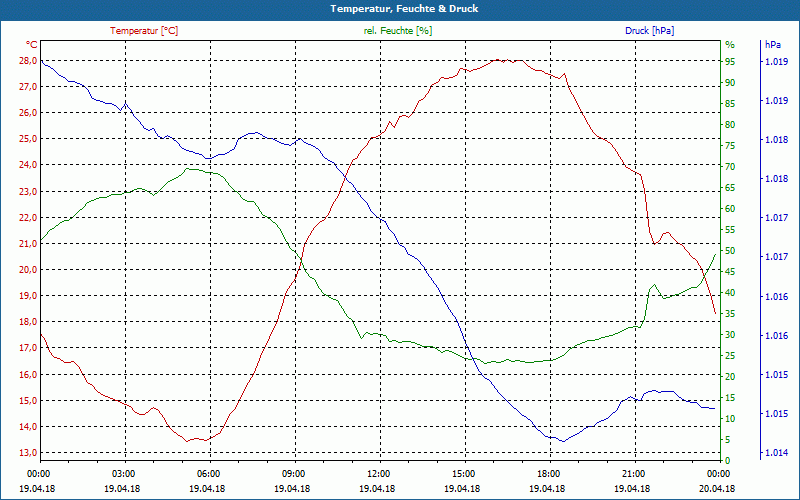
Task: Click the "28,0" temperature axis tick
Action: [x=28, y=61]
